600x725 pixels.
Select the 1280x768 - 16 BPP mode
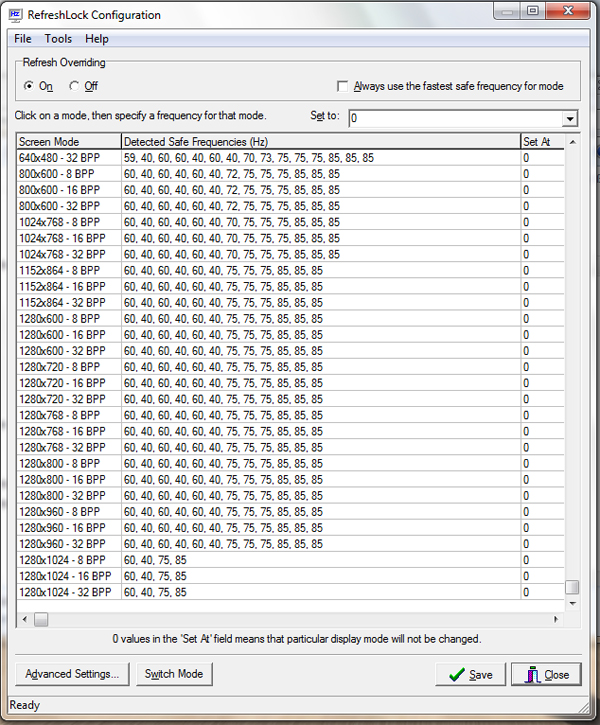tap(290, 431)
